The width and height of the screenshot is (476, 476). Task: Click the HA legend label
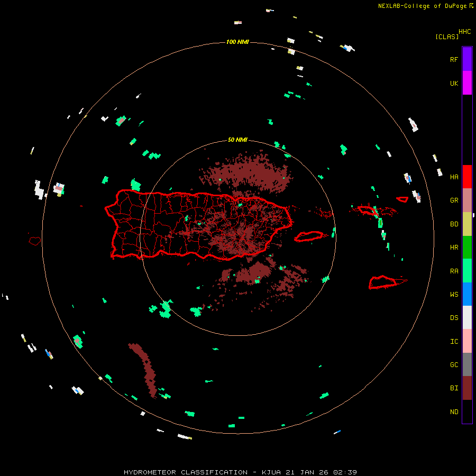[x=454, y=177]
